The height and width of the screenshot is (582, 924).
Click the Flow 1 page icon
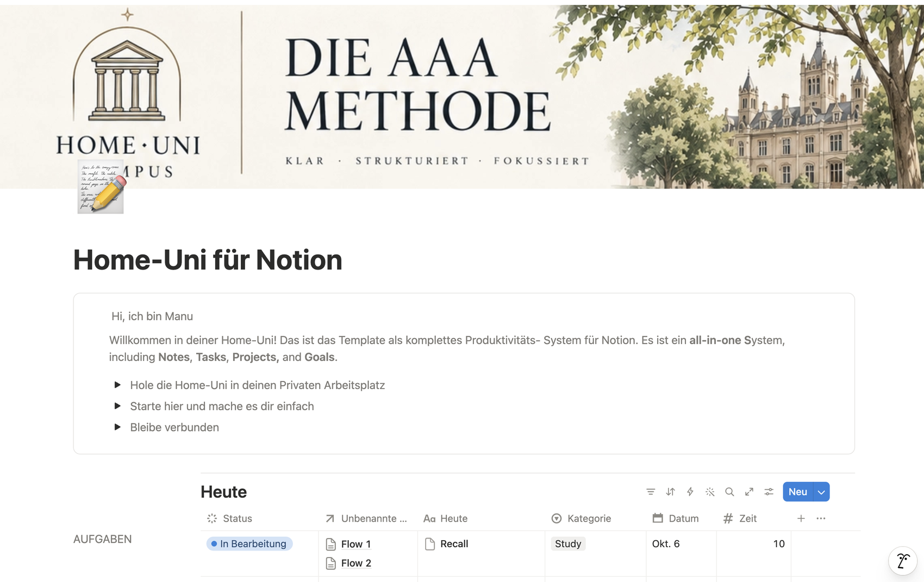coord(330,544)
